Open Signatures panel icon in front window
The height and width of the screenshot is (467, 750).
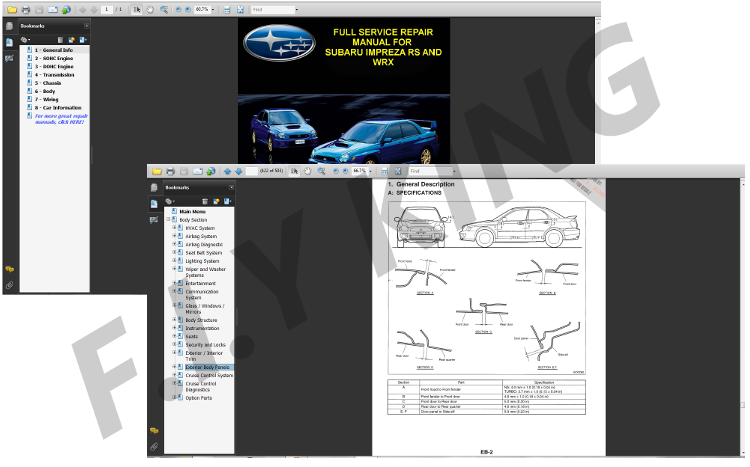(154, 220)
